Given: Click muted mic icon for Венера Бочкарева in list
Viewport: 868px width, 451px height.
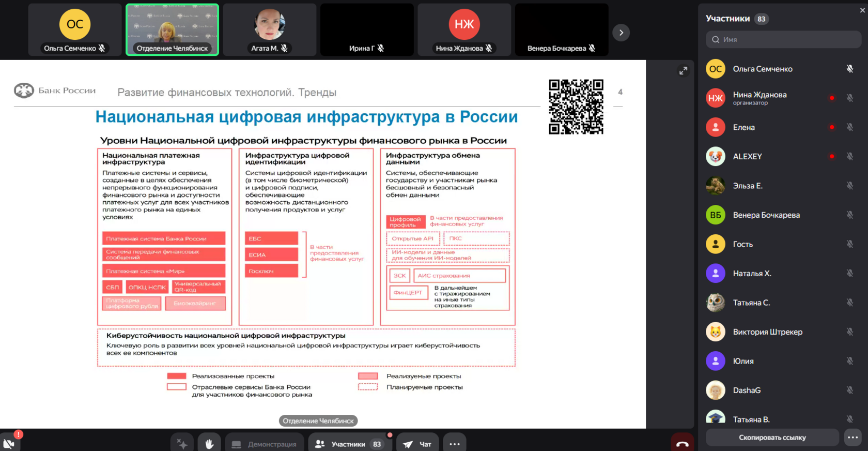Looking at the screenshot, I should [x=850, y=215].
